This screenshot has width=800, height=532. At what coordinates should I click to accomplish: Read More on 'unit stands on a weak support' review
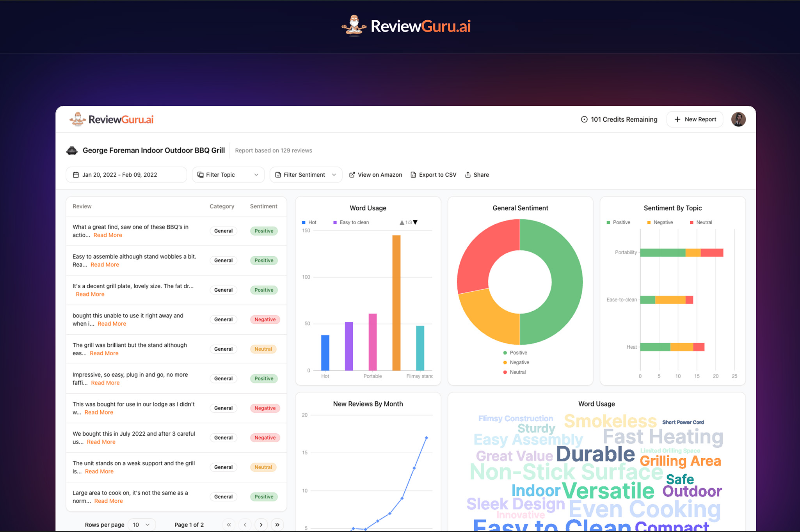[x=99, y=472]
